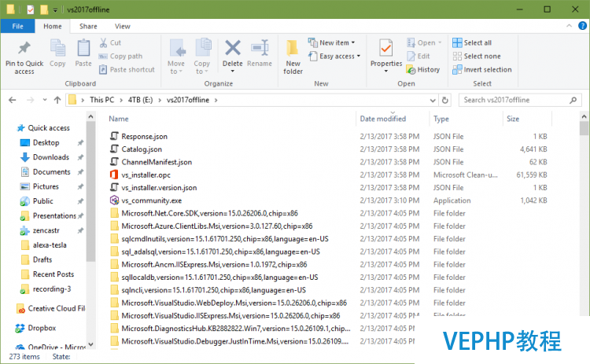Open recent locations dropdown arrow
590x364 pixels.
point(45,100)
